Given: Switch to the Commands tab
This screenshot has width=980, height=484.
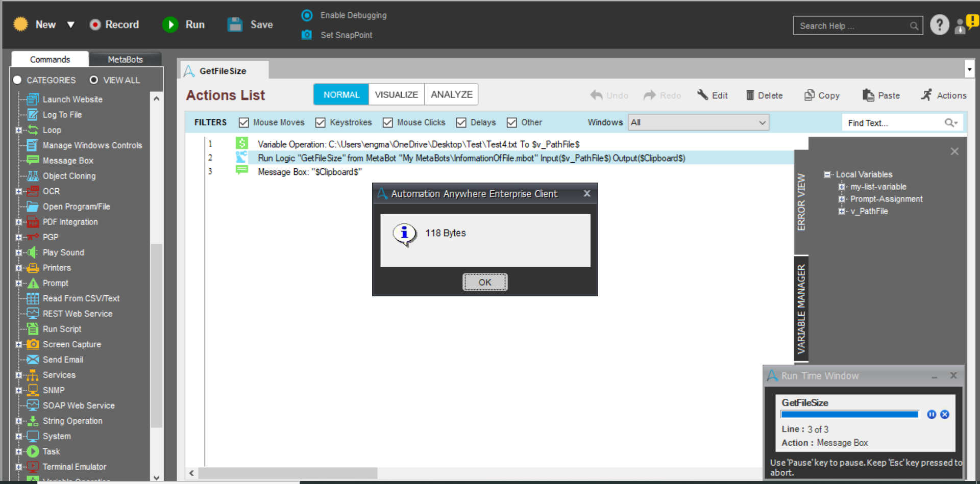Looking at the screenshot, I should point(50,59).
